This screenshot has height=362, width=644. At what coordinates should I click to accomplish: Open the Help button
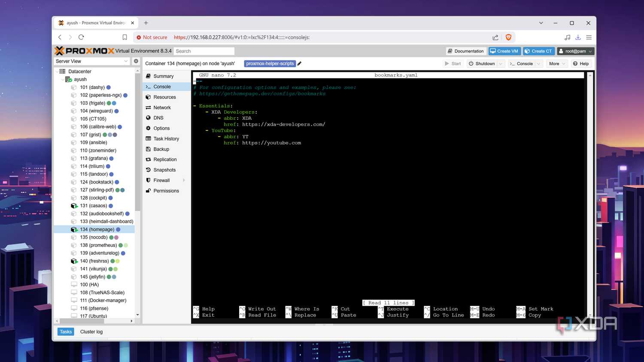point(581,63)
